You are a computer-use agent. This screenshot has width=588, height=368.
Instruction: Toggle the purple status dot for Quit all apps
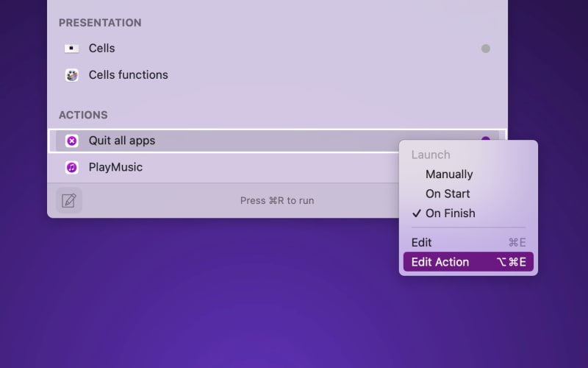click(x=486, y=138)
